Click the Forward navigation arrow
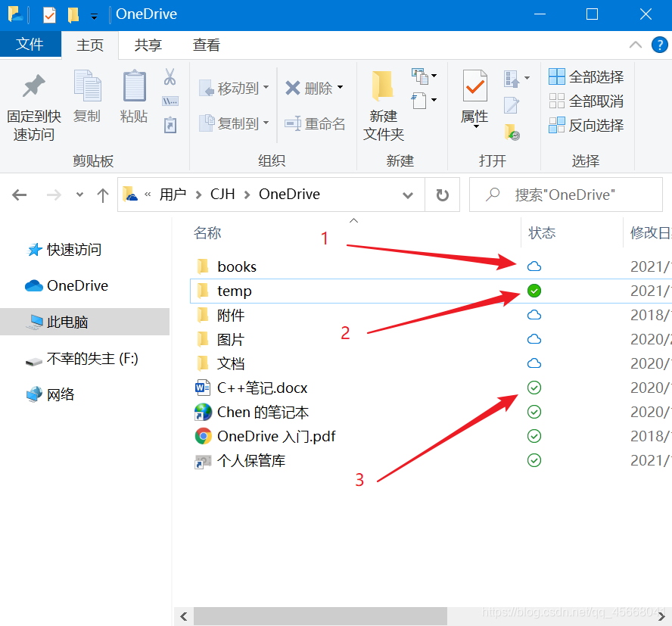672x626 pixels. (x=54, y=195)
